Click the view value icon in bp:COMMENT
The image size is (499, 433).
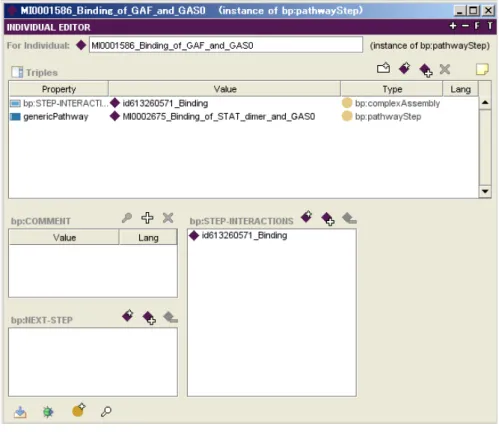[127, 218]
